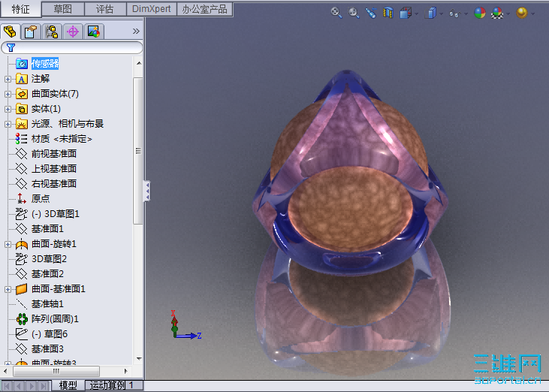Click the 原点 origin icon
549x392 pixels.
tap(21, 198)
